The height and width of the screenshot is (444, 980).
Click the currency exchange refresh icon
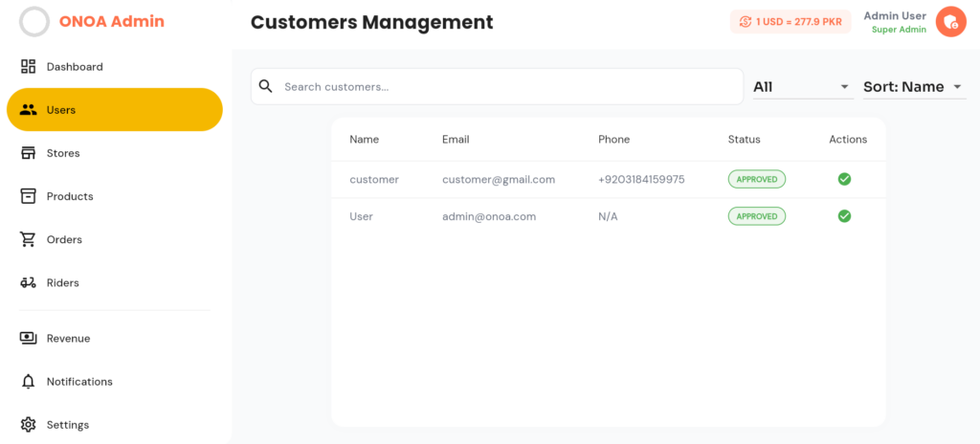pyautogui.click(x=745, y=22)
